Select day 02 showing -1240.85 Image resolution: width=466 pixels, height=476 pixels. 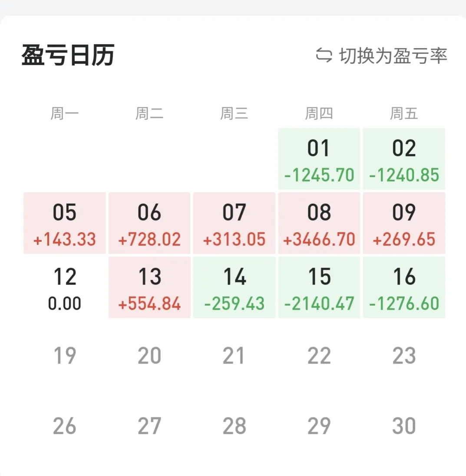[x=404, y=159]
